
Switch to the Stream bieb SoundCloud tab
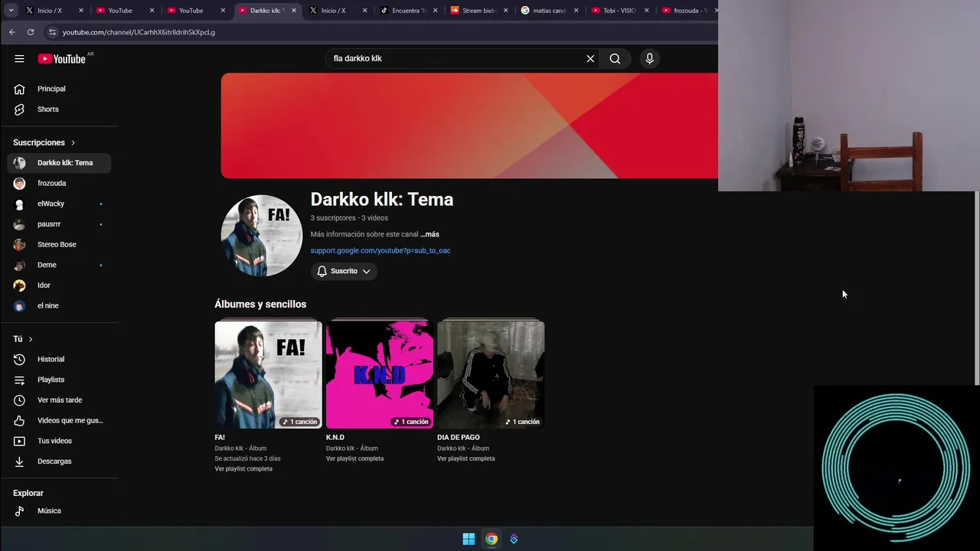(x=478, y=11)
